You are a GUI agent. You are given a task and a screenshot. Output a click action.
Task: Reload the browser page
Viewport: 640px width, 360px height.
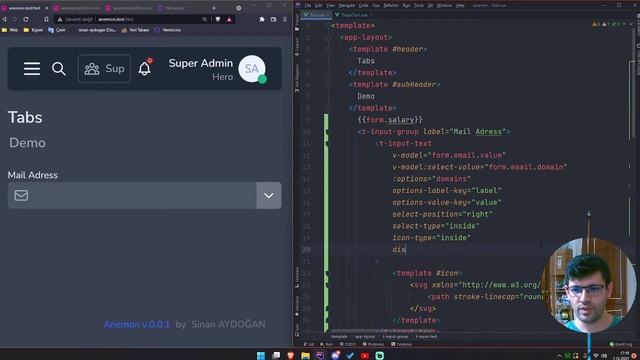coord(26,19)
